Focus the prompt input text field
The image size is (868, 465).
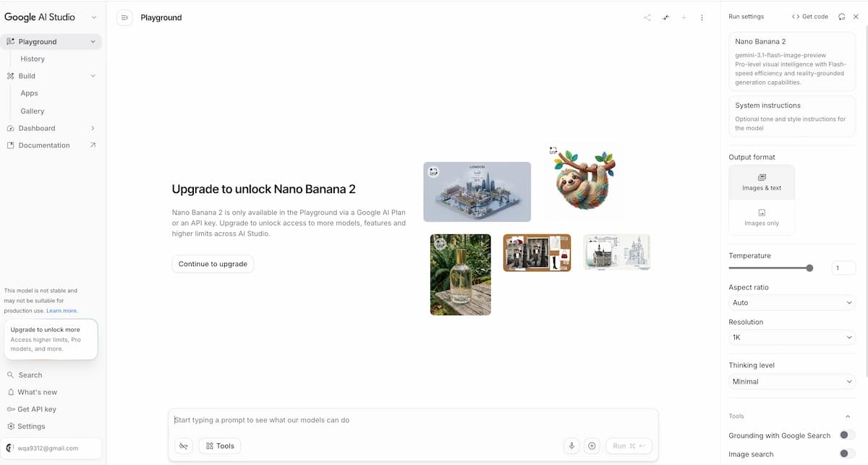pyautogui.click(x=413, y=420)
